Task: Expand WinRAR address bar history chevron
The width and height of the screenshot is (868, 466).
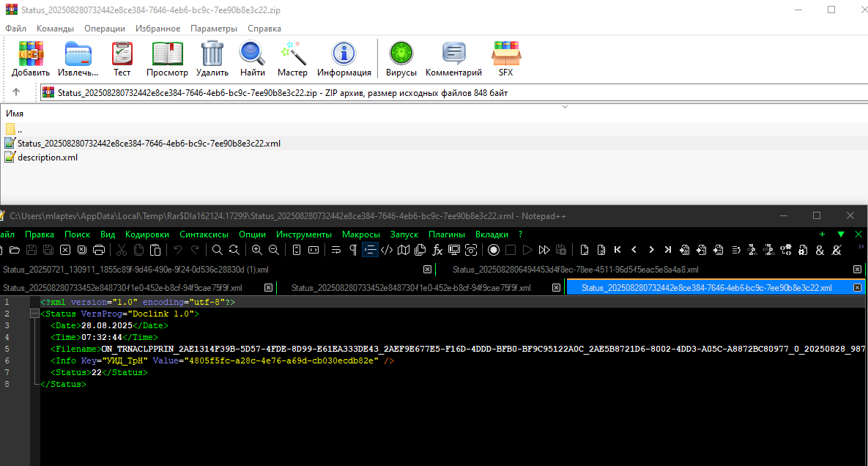Action: 565,107
